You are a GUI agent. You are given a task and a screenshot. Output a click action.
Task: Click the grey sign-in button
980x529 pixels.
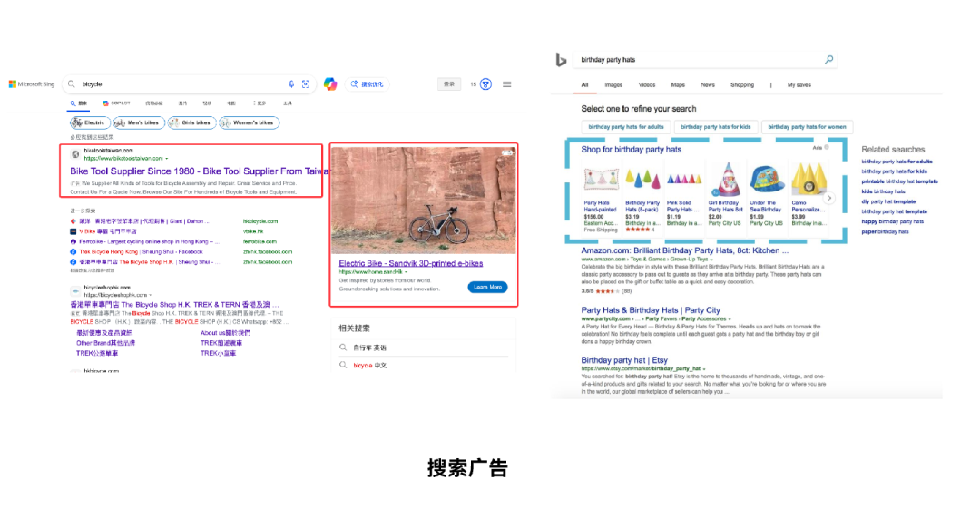(x=449, y=83)
